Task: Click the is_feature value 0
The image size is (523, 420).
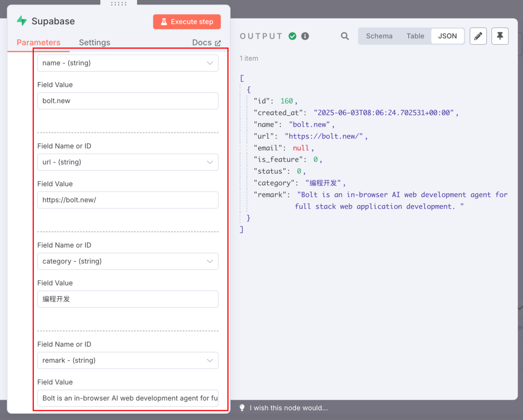Action: (x=316, y=160)
